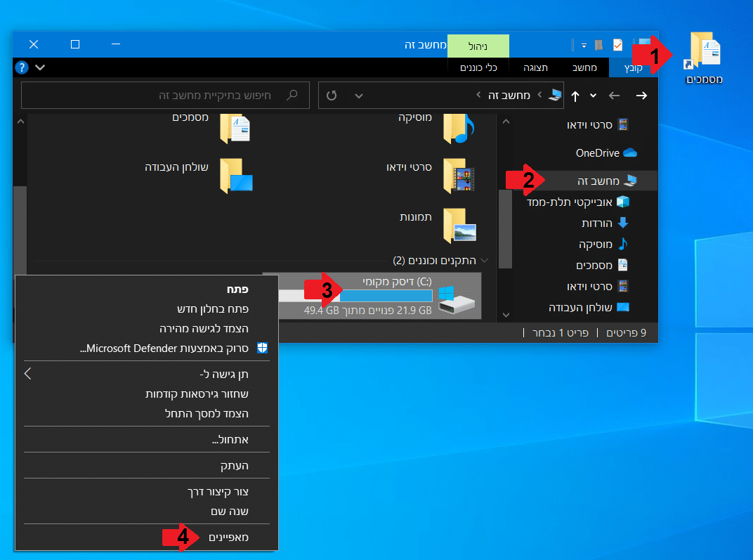Click the computer icon in the address bar

(x=556, y=95)
